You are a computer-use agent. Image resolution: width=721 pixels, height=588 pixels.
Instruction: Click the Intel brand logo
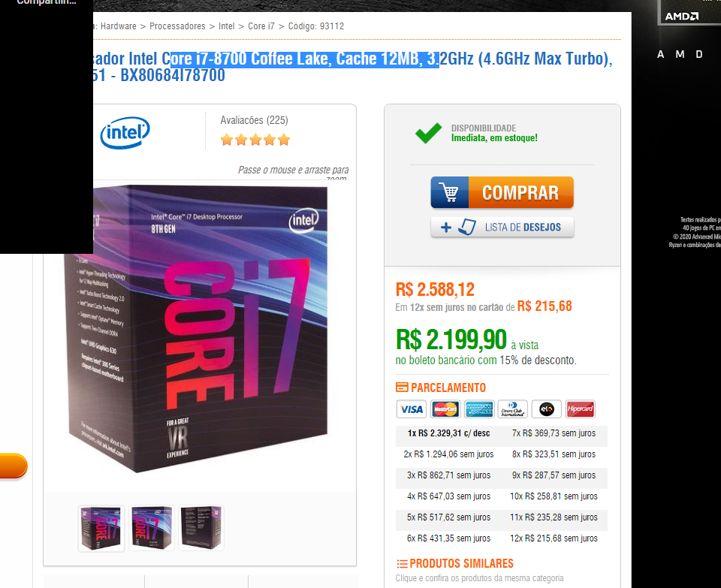pos(125,132)
